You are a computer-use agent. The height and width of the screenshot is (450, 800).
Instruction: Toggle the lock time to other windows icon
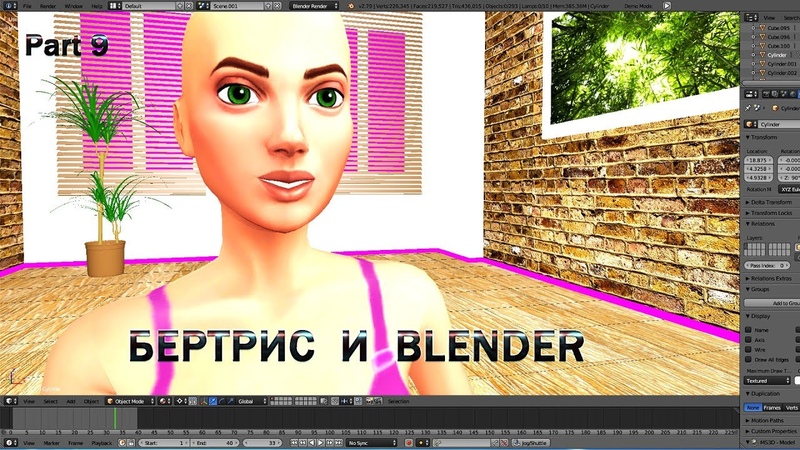[131, 443]
